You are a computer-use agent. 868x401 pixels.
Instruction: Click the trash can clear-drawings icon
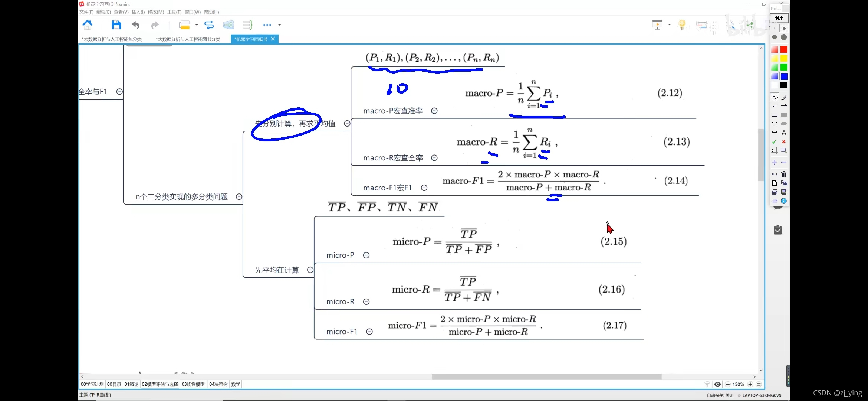point(784,174)
